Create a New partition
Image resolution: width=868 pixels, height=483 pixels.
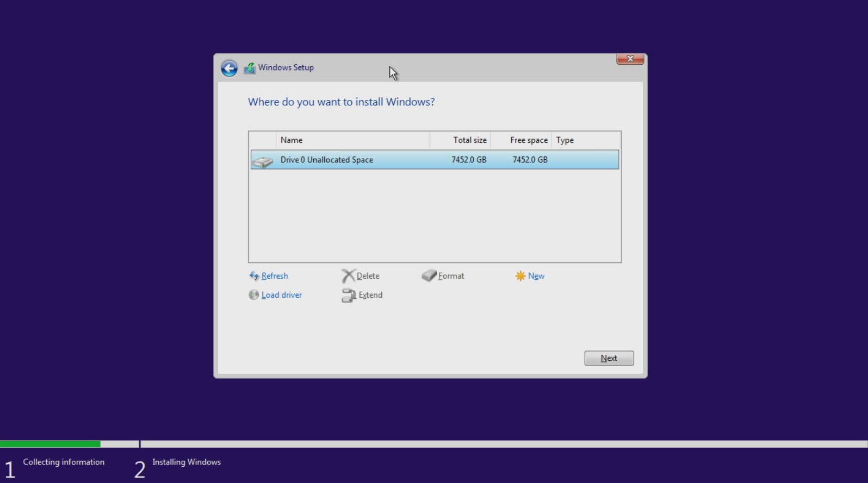[x=536, y=276]
